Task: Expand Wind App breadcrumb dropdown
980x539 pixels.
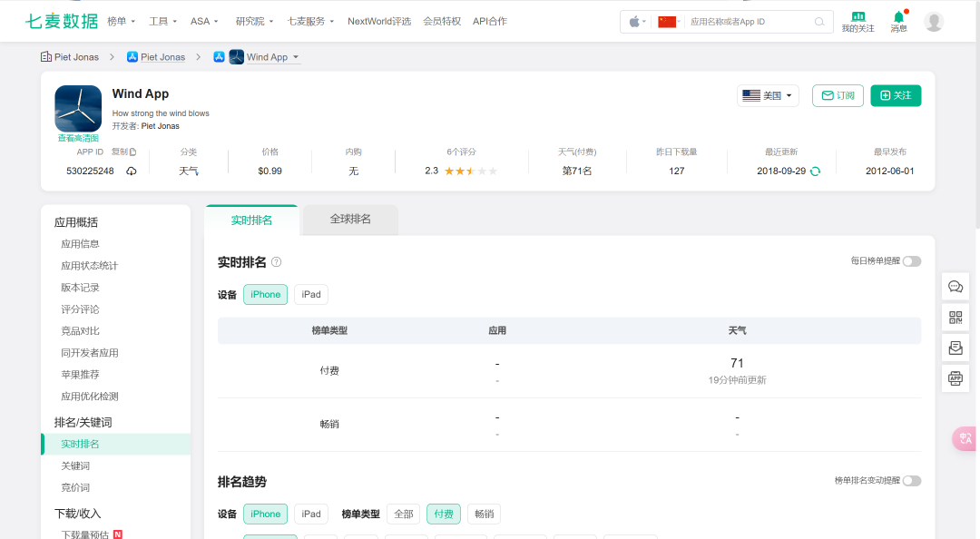Action: [273, 57]
